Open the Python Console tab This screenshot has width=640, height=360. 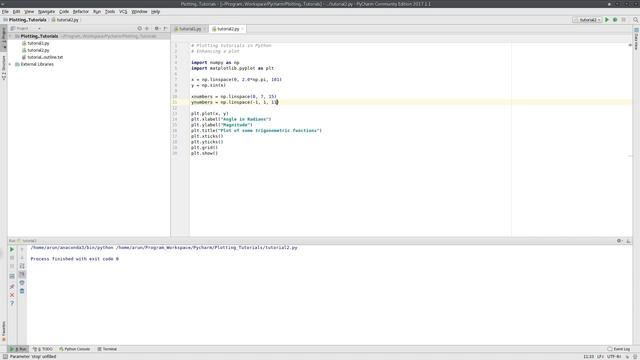click(x=74, y=349)
